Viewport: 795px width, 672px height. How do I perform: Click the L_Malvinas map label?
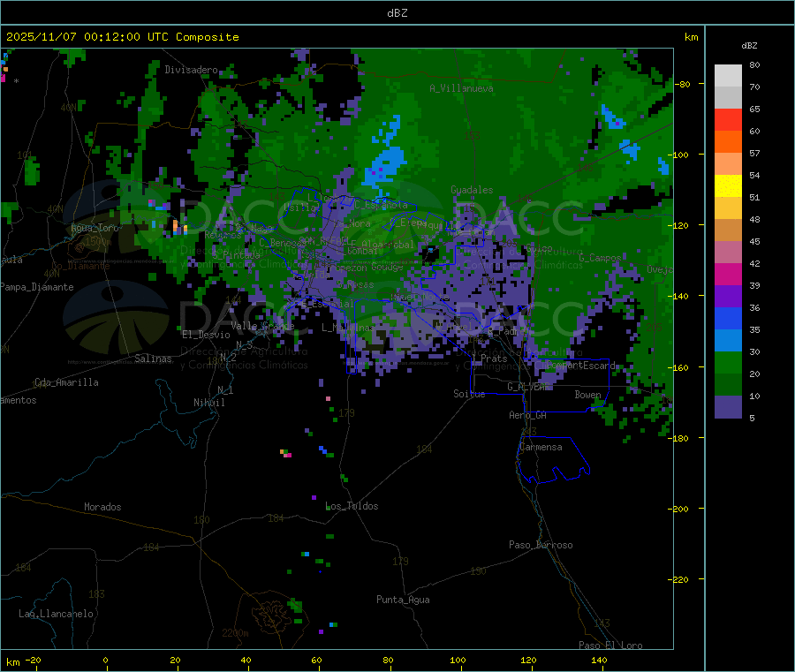coord(348,328)
